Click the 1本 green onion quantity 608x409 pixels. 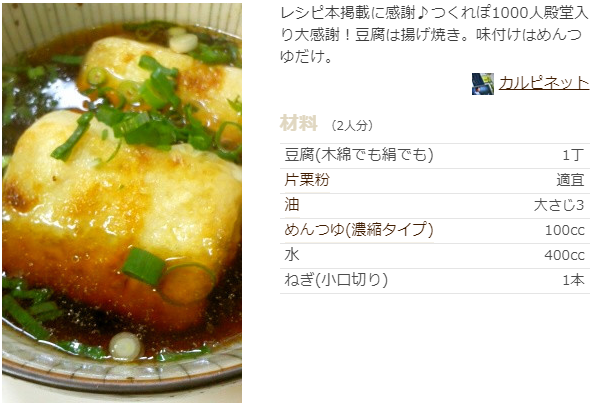[x=573, y=280]
